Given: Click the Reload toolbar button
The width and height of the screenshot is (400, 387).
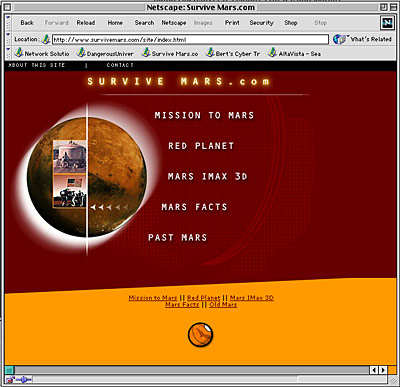Looking at the screenshot, I should [86, 23].
